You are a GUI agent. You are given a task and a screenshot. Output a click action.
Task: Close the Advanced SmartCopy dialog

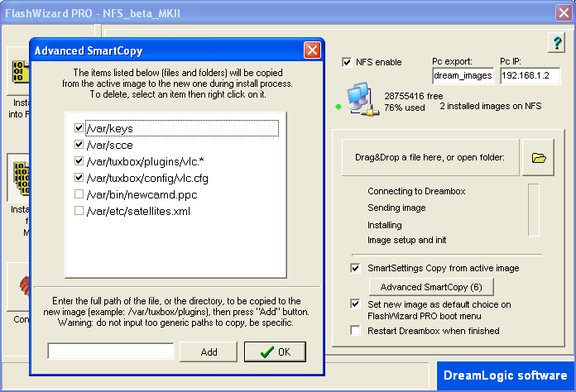pyautogui.click(x=312, y=50)
